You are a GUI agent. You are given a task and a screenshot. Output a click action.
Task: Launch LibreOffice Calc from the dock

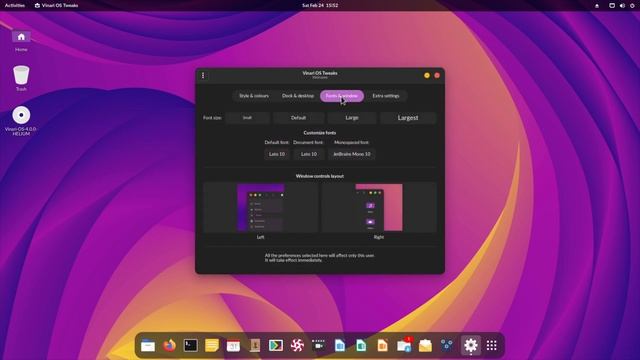[x=361, y=346]
